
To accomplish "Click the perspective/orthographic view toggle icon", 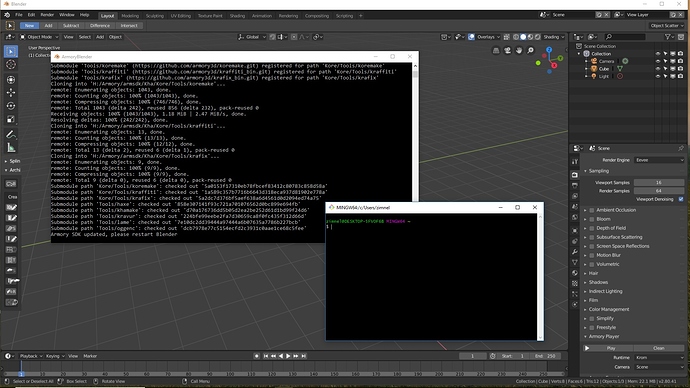I will click(496, 51).
